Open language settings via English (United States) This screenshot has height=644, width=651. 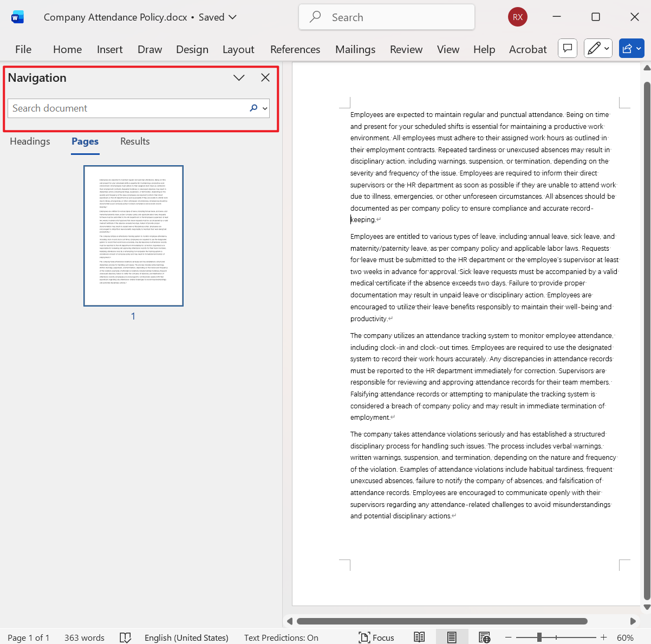[x=186, y=638]
